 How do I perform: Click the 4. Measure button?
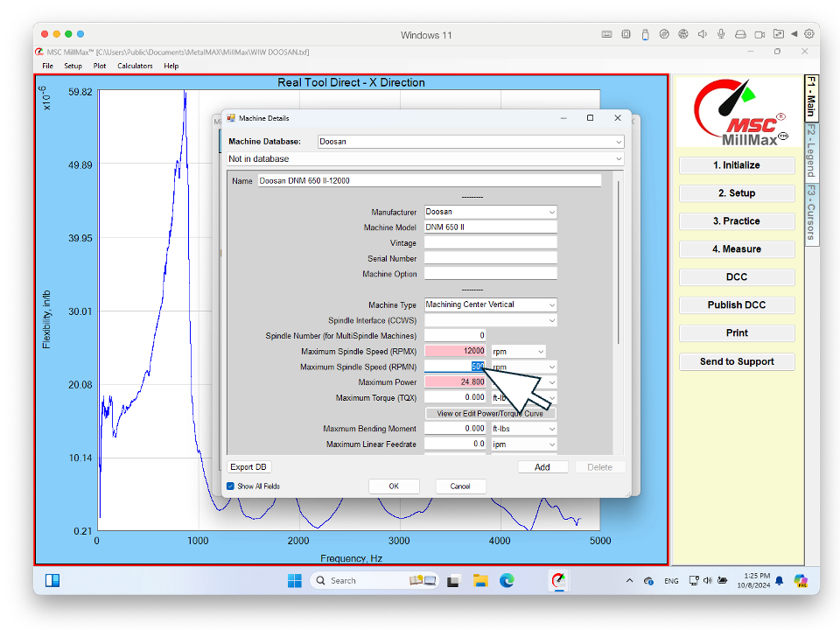(x=737, y=249)
